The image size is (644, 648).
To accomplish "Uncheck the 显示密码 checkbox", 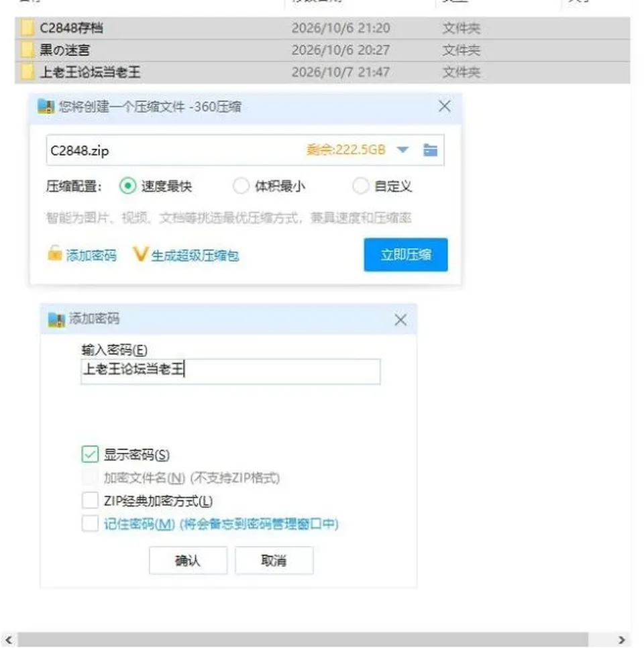I will 90,454.
